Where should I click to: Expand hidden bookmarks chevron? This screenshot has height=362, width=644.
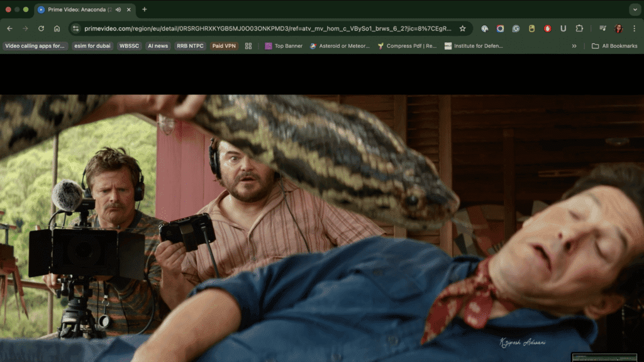click(x=574, y=46)
